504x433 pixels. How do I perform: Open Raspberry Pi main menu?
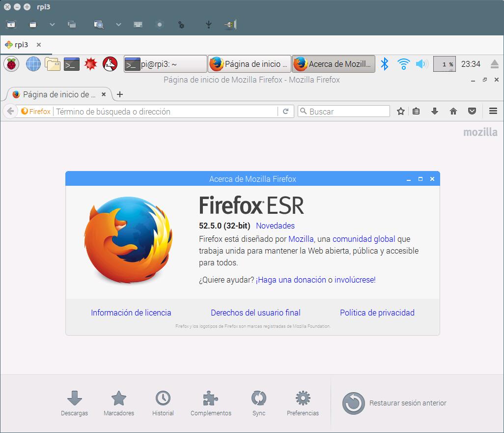pyautogui.click(x=11, y=64)
